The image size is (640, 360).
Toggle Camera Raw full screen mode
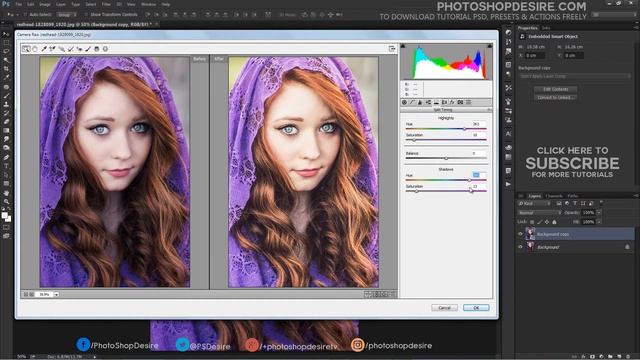click(x=392, y=49)
